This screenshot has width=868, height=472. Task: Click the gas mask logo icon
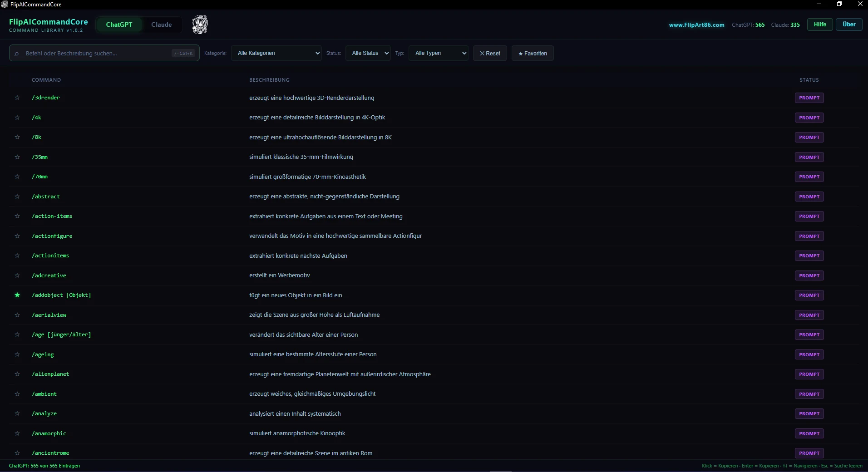point(200,25)
